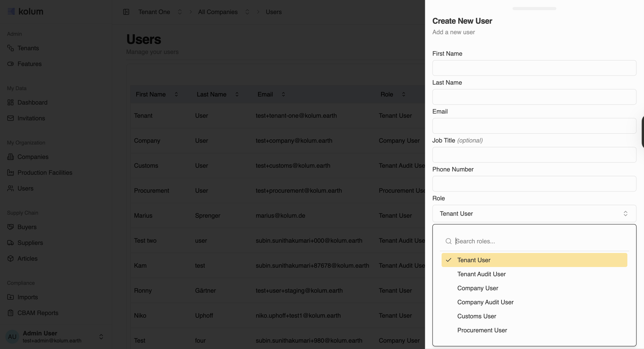
Task: Open Invitations envelope icon
Action: point(11,118)
